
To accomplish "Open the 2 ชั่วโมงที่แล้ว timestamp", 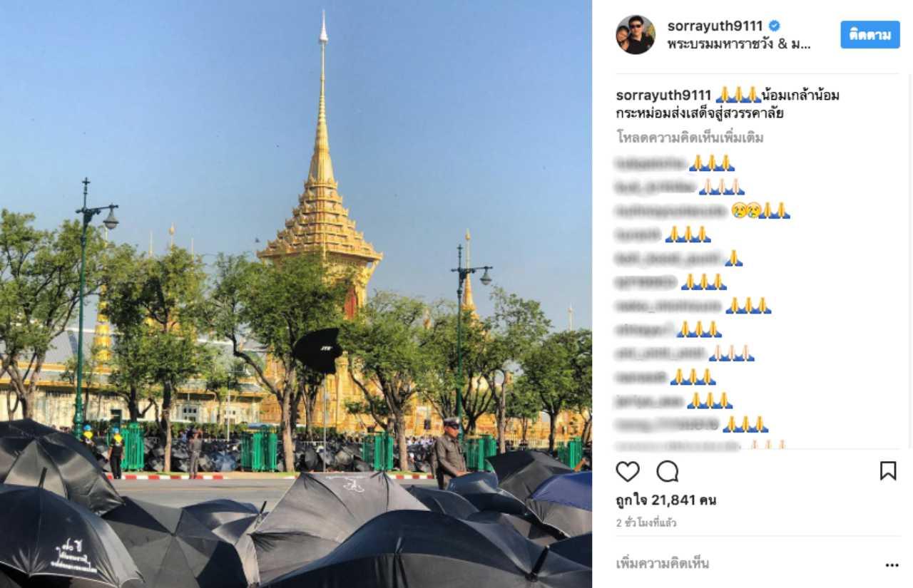I will pyautogui.click(x=646, y=523).
